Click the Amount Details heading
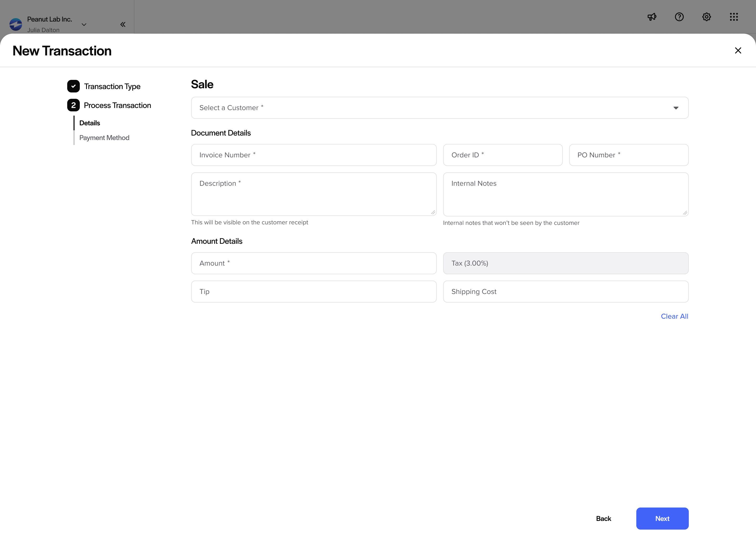This screenshot has height=538, width=756. [217, 241]
